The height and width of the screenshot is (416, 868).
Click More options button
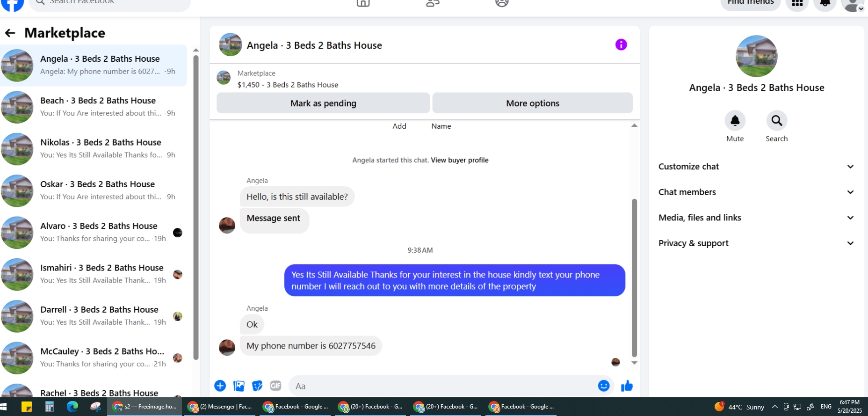[533, 103]
